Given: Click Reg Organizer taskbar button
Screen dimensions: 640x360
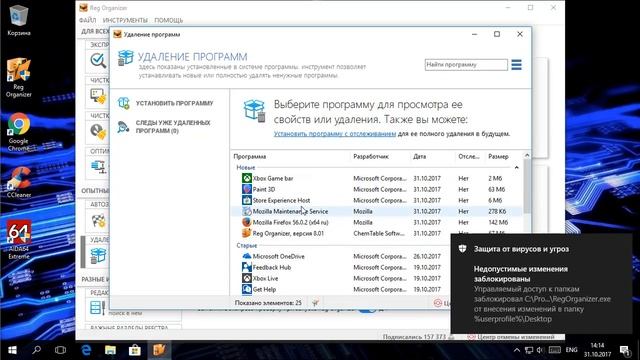Looking at the screenshot, I should pyautogui.click(x=159, y=350).
